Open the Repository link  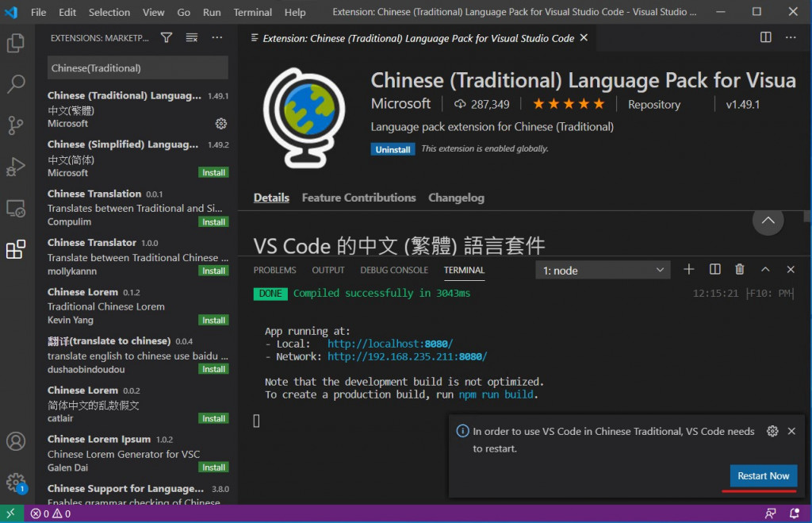pos(654,104)
